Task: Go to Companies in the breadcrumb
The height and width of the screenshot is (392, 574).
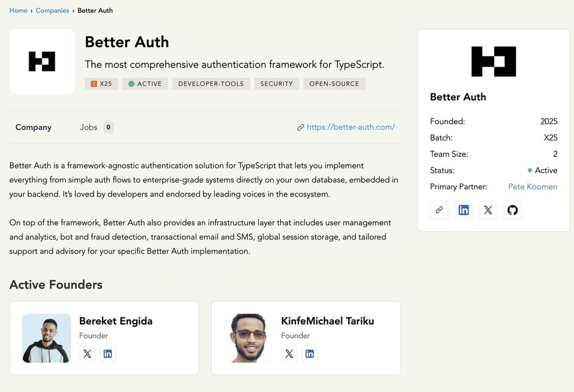Action: pyautogui.click(x=52, y=11)
